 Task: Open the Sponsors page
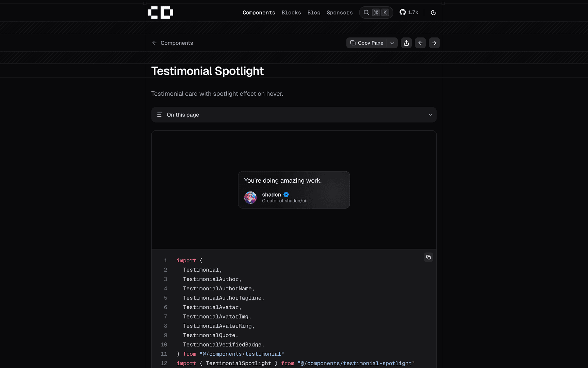(340, 13)
